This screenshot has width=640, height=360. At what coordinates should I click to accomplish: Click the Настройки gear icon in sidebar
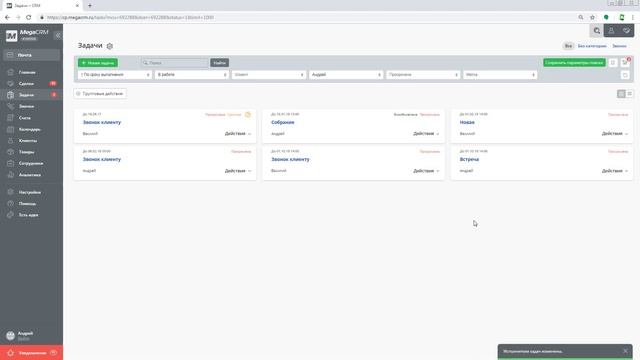[11, 192]
